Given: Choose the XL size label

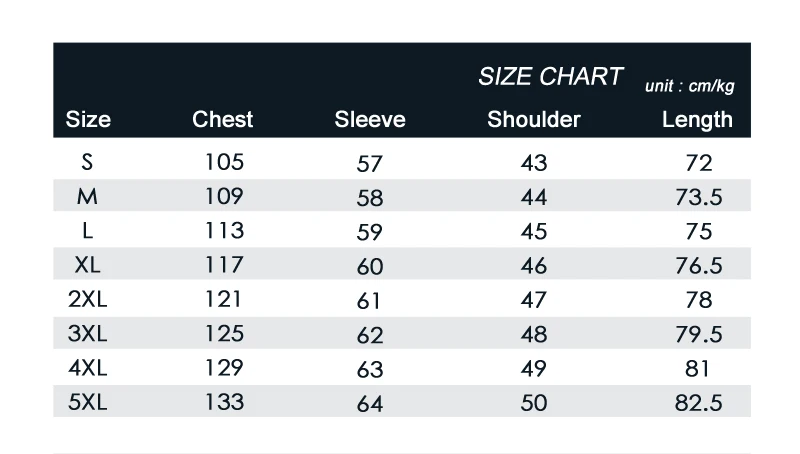Looking at the screenshot, I should [x=87, y=265].
